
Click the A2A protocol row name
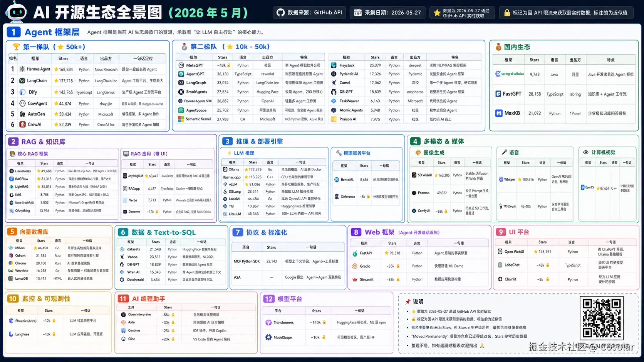pos(237,277)
